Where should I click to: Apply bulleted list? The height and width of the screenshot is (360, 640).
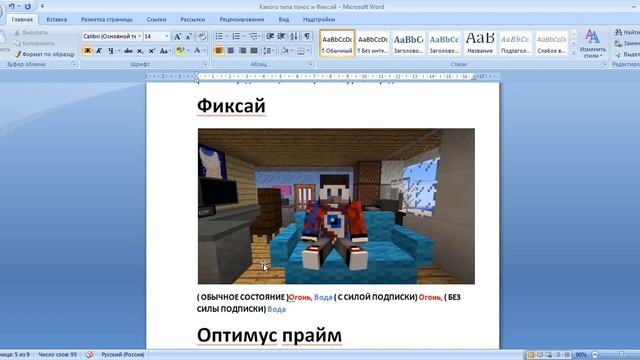(x=219, y=36)
